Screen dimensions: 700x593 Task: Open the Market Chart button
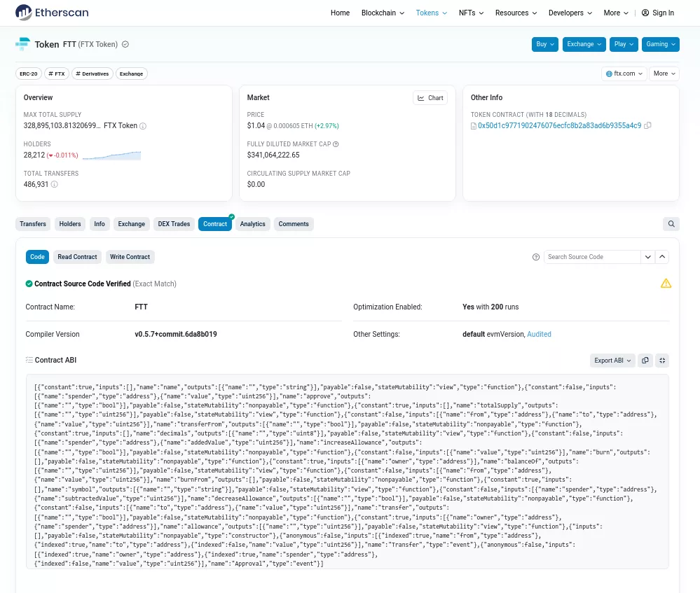(430, 98)
